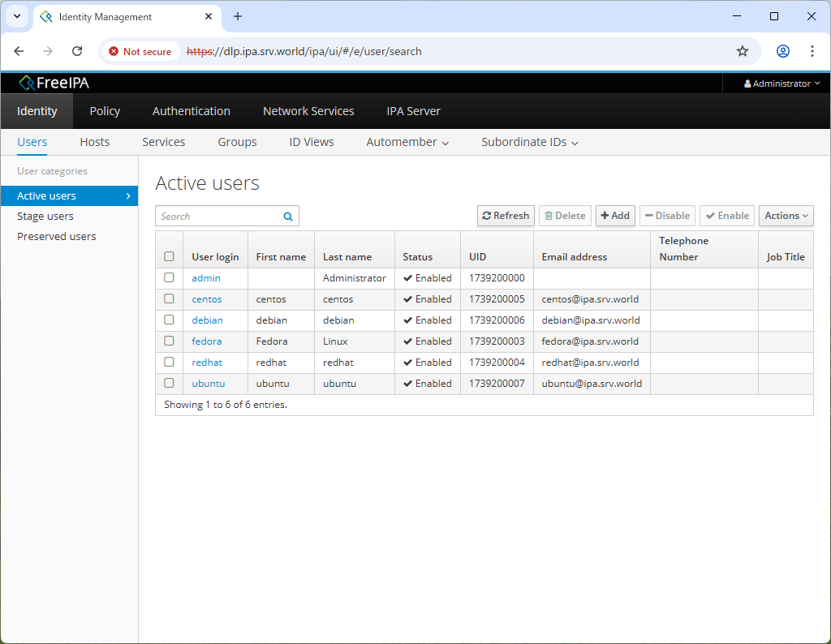Open the Automember dropdown menu
Screen dimensions: 831x644
coord(407,142)
